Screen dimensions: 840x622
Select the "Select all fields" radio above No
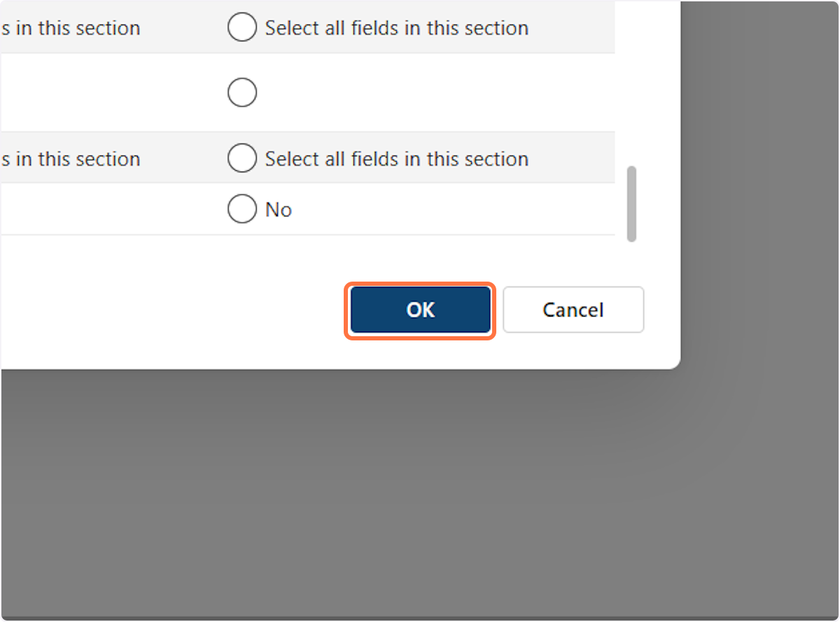click(x=242, y=159)
